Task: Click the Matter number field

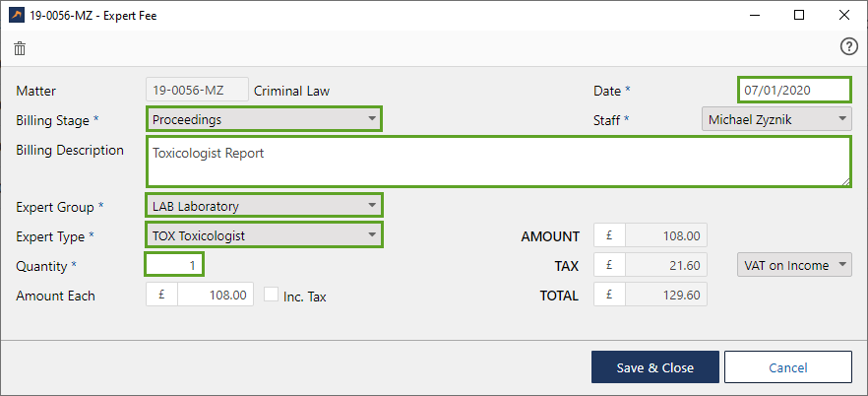Action: (x=197, y=90)
